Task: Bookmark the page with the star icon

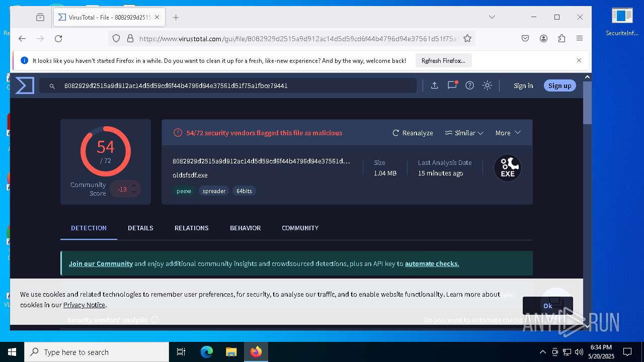Action: tap(467, 38)
